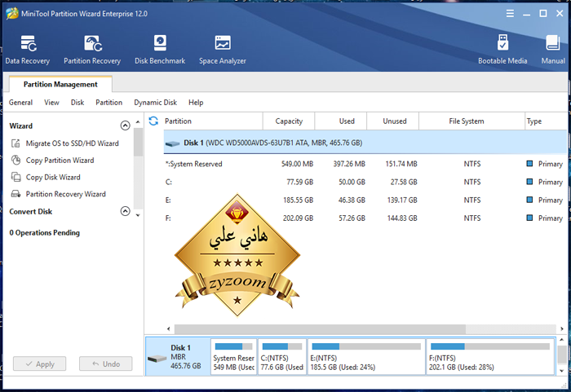The image size is (571, 392).
Task: Select System Reserved block in disk map
Action: pos(233,356)
